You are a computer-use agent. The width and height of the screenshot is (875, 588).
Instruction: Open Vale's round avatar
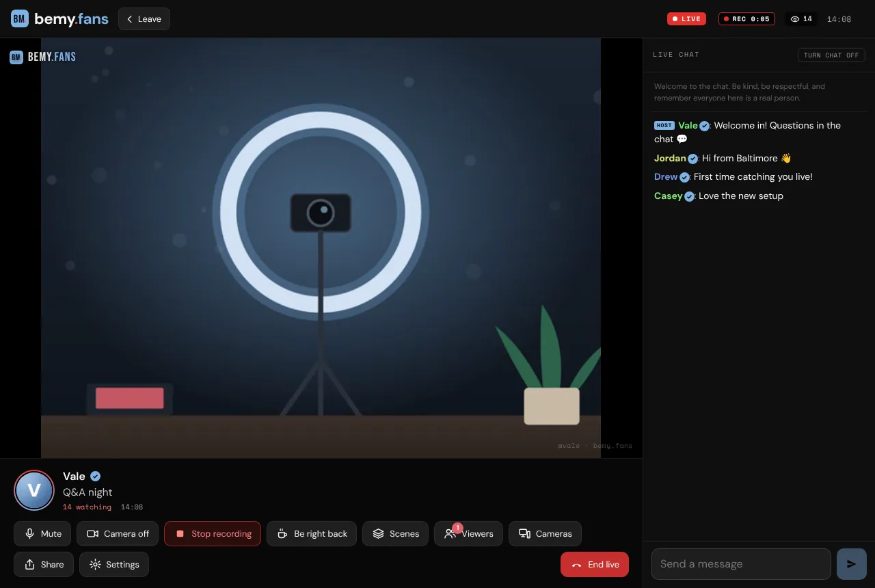[x=34, y=490]
